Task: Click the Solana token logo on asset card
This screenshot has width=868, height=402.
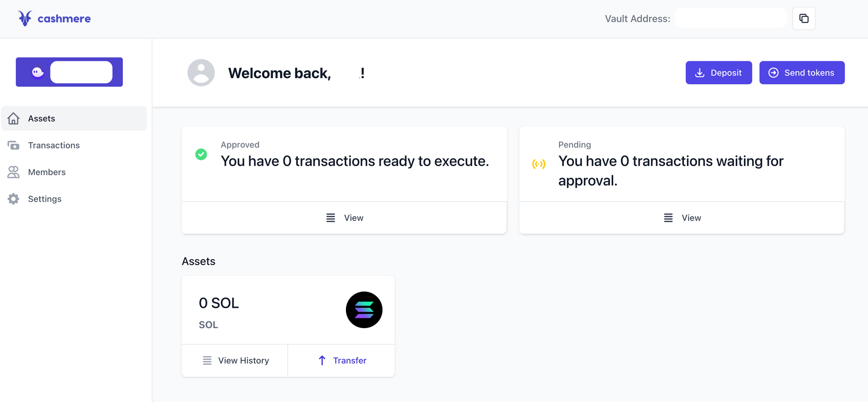Action: 364,310
